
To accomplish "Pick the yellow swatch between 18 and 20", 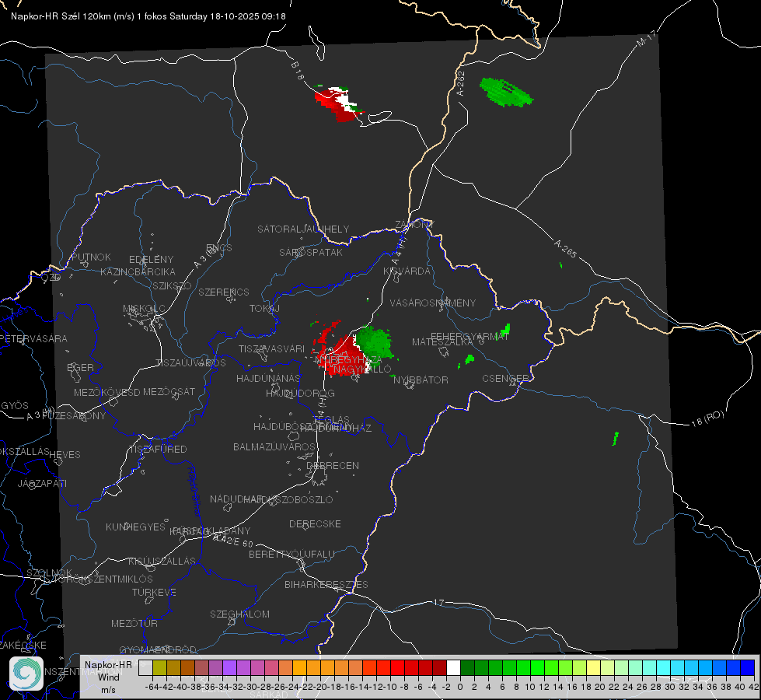I will (593, 668).
